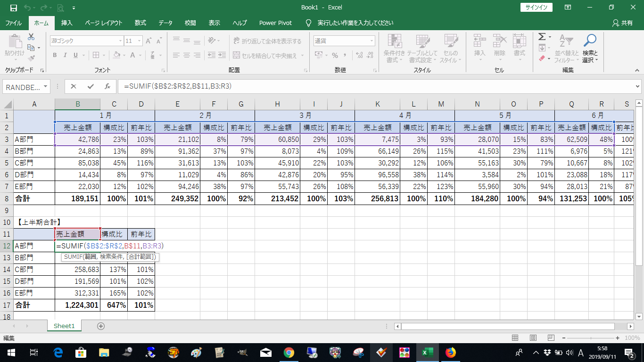Image resolution: width=644 pixels, height=362 pixels.
Task: Open the Name Box dropdown arrow
Action: (46, 87)
